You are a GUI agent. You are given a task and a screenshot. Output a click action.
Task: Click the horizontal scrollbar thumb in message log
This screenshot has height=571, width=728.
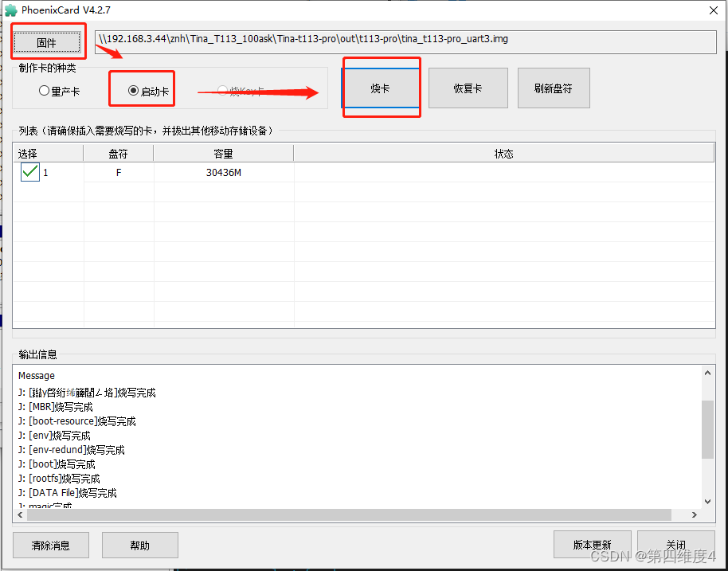click(x=349, y=514)
